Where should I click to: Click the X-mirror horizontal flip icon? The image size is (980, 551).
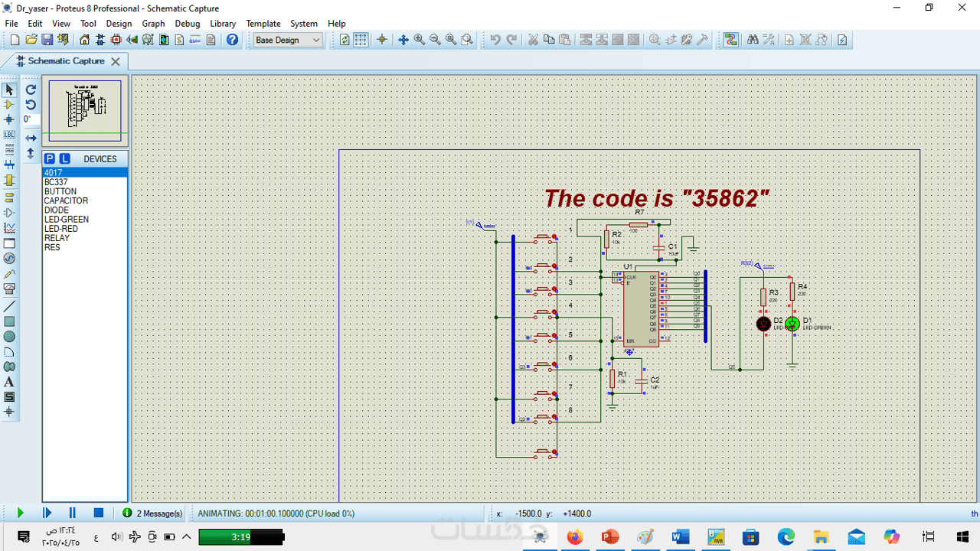(x=31, y=138)
